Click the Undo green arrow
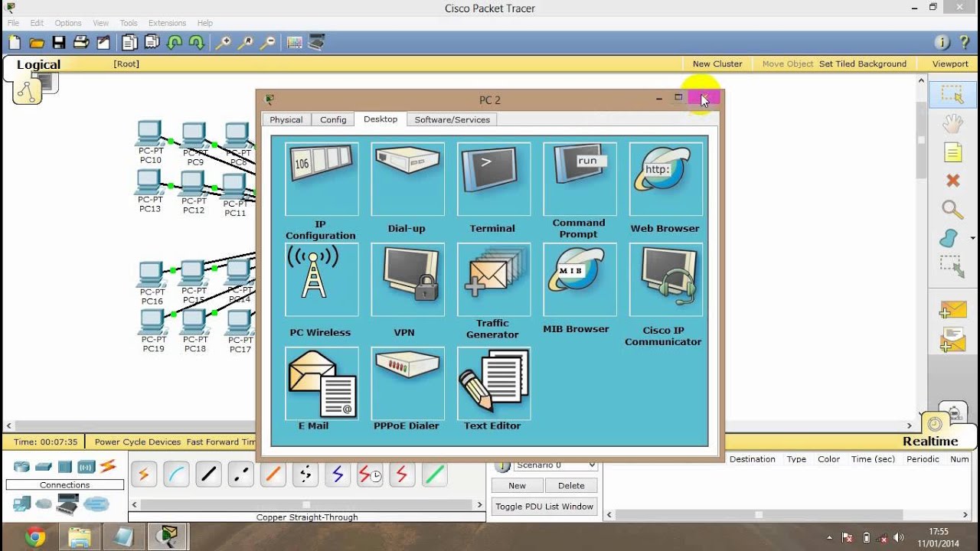980x551 pixels. click(175, 43)
